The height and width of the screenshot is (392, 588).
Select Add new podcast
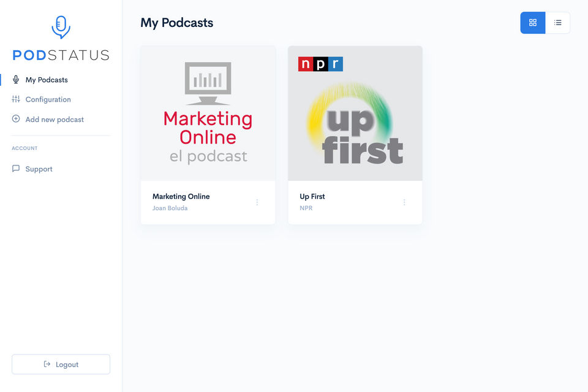(55, 119)
